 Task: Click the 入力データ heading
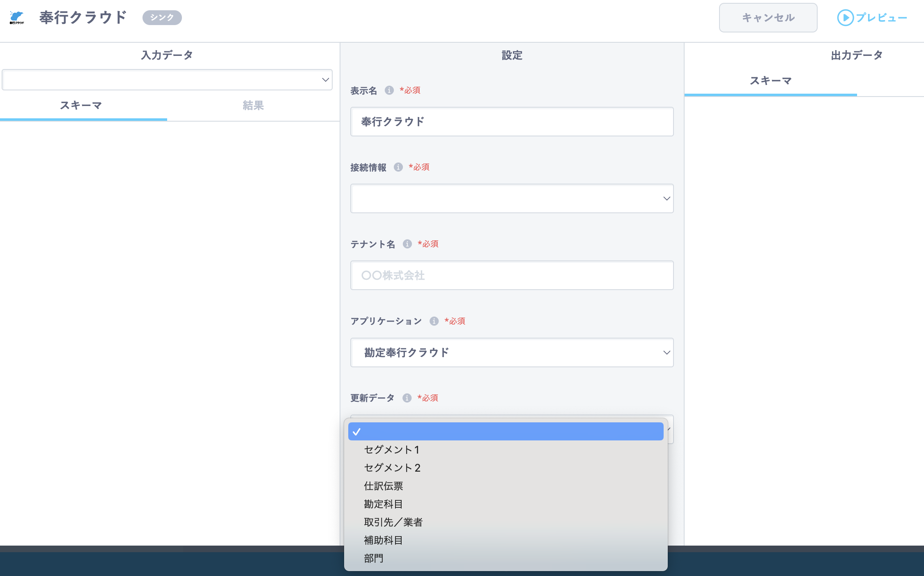[167, 55]
